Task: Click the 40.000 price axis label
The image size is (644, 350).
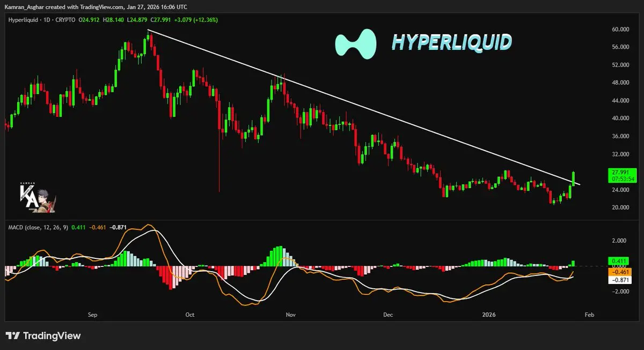Action: pos(619,118)
